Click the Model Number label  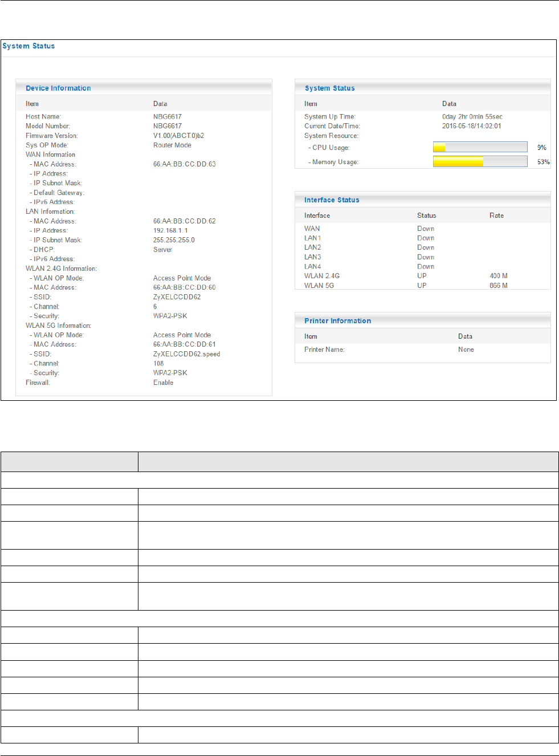pos(48,126)
